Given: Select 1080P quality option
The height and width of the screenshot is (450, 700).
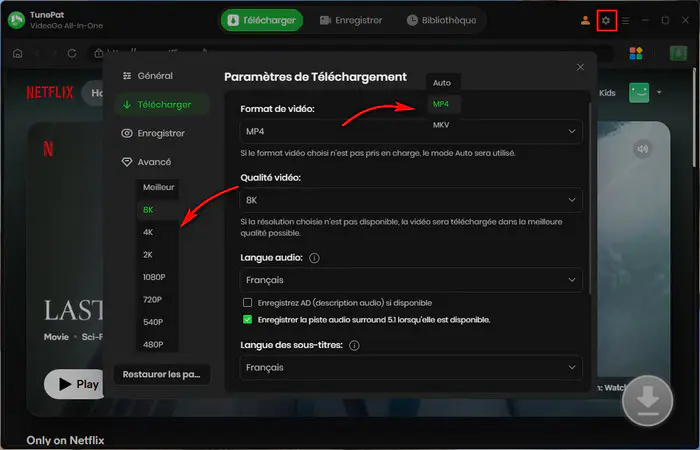Looking at the screenshot, I should pyautogui.click(x=157, y=277).
